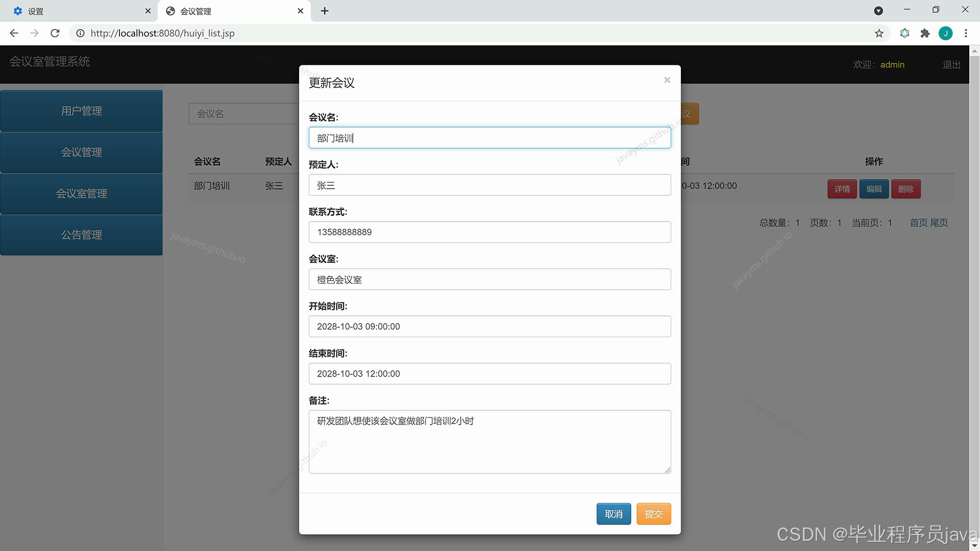The height and width of the screenshot is (551, 980).
Task: Open 公告管理 in sidebar
Action: click(x=82, y=235)
